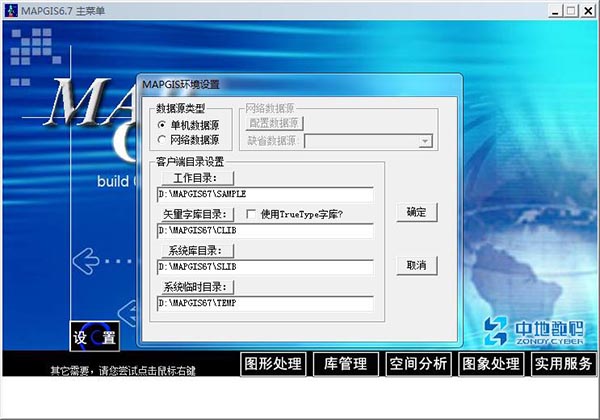
Task: Click the MAPGIS环境设置 dialog title bar
Action: pos(300,85)
